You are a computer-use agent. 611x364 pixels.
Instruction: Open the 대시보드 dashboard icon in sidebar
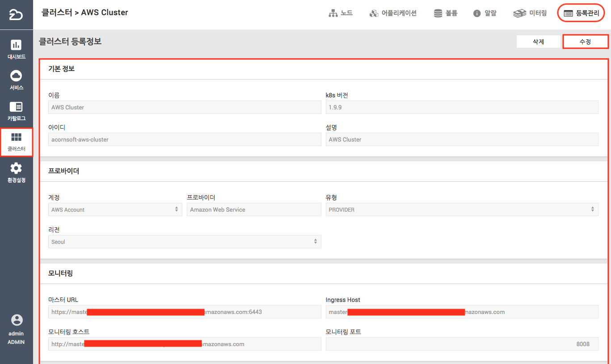coord(16,45)
